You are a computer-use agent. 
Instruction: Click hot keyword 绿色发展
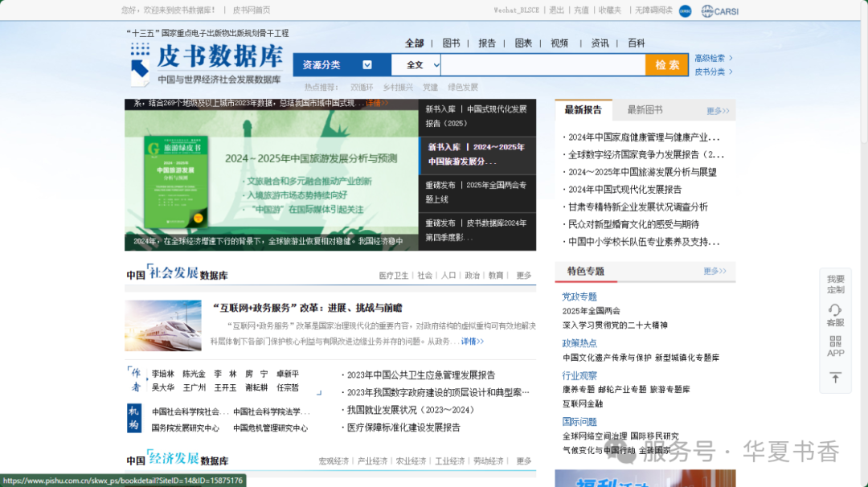click(463, 87)
